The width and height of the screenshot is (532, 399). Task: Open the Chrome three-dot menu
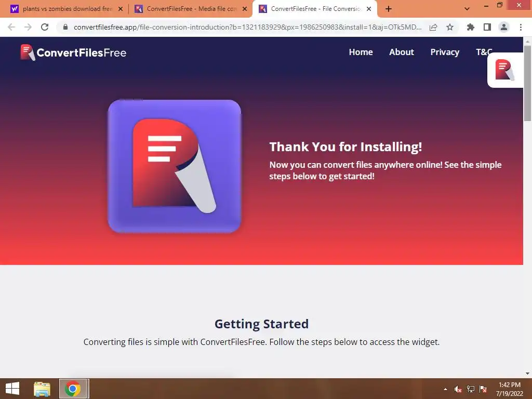tap(521, 27)
